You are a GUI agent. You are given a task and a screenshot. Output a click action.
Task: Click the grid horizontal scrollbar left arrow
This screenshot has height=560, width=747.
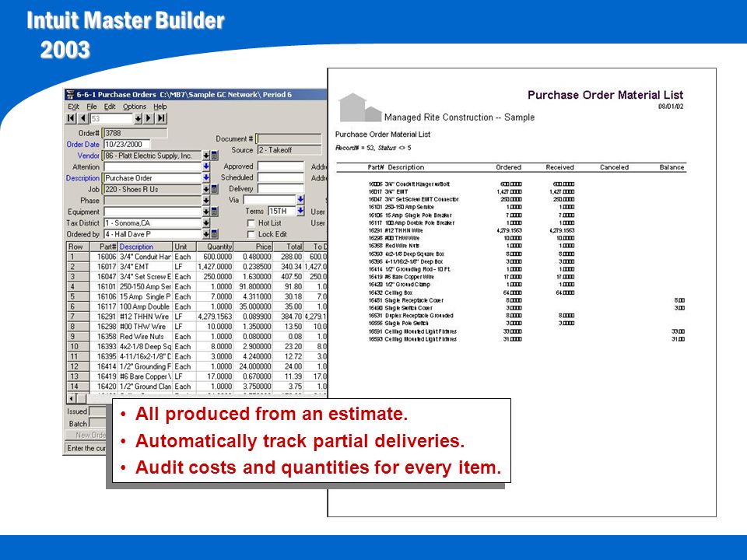[71, 398]
